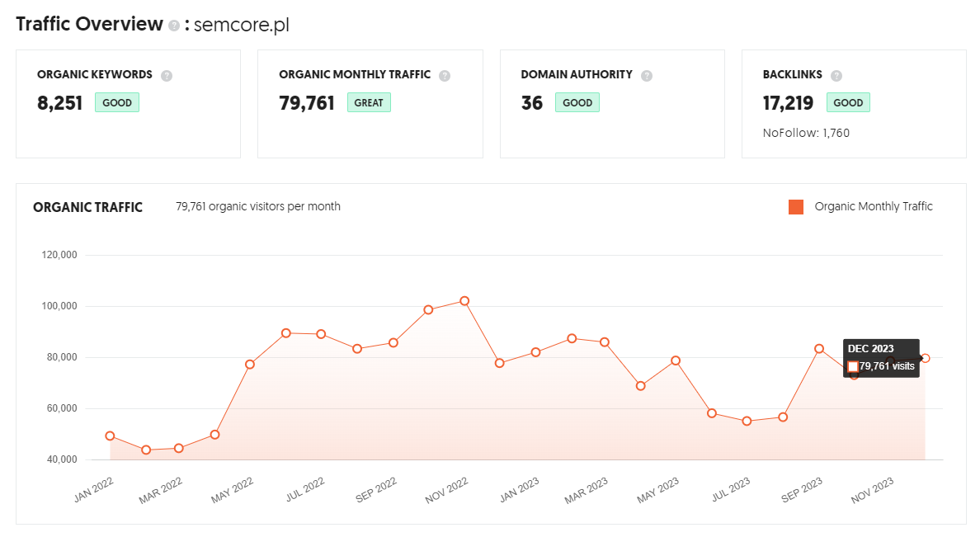Select the Jul 2023 lowest data point

click(x=747, y=422)
